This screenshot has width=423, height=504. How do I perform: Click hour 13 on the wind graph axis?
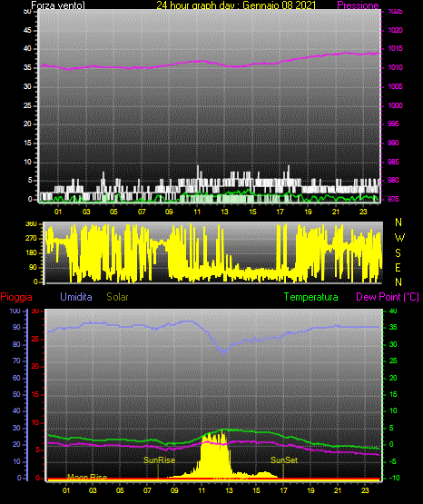pos(224,212)
